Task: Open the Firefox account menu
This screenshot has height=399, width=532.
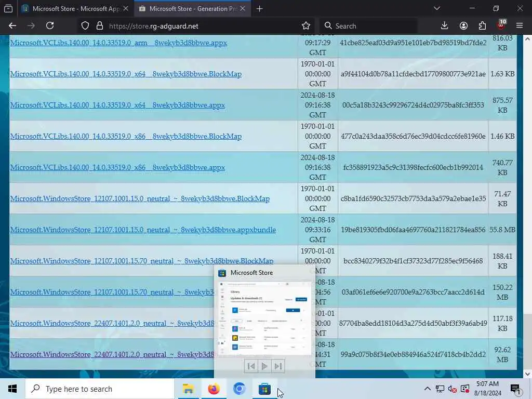Action: (x=463, y=26)
